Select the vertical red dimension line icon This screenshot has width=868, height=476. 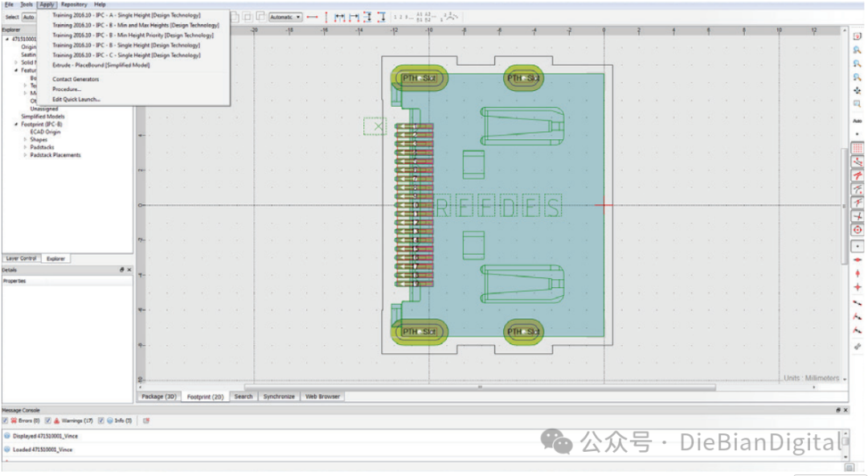(326, 17)
